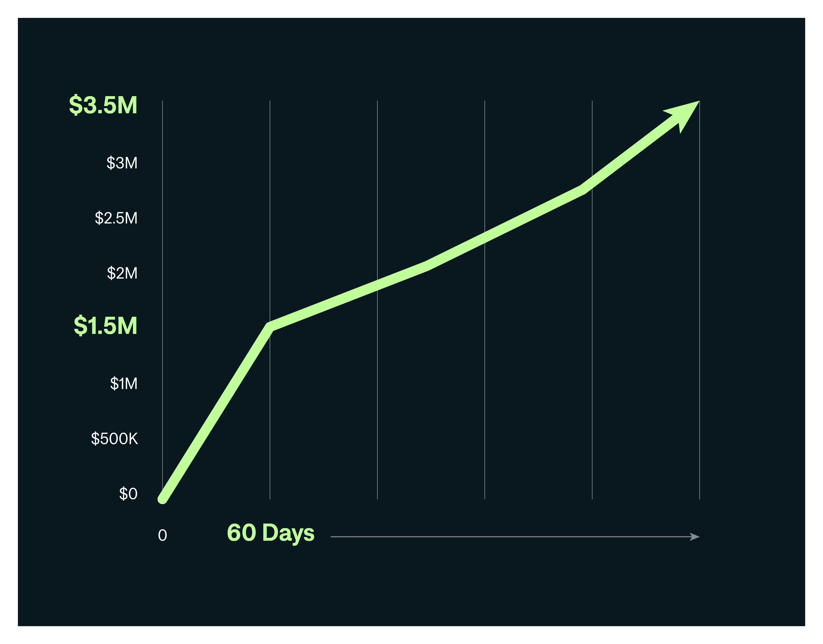Select the highlighted $1.5M label
The height and width of the screenshot is (644, 823).
tap(105, 326)
